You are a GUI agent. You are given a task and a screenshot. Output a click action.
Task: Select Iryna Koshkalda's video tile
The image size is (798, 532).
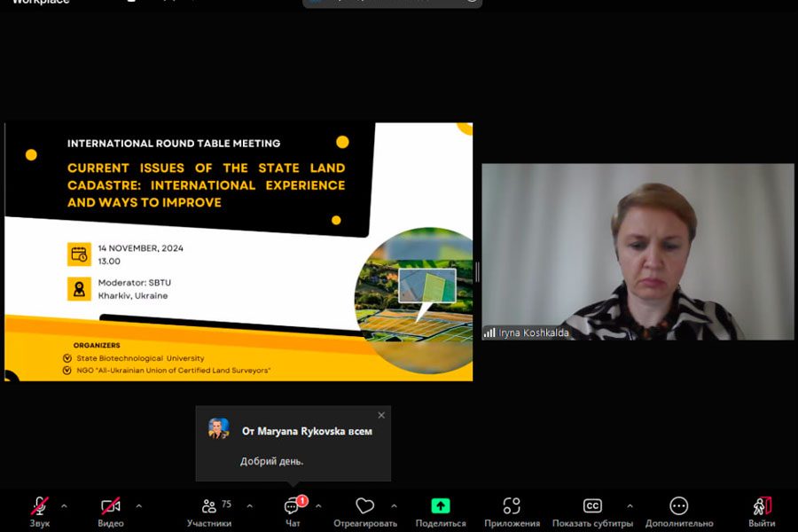[638, 252]
